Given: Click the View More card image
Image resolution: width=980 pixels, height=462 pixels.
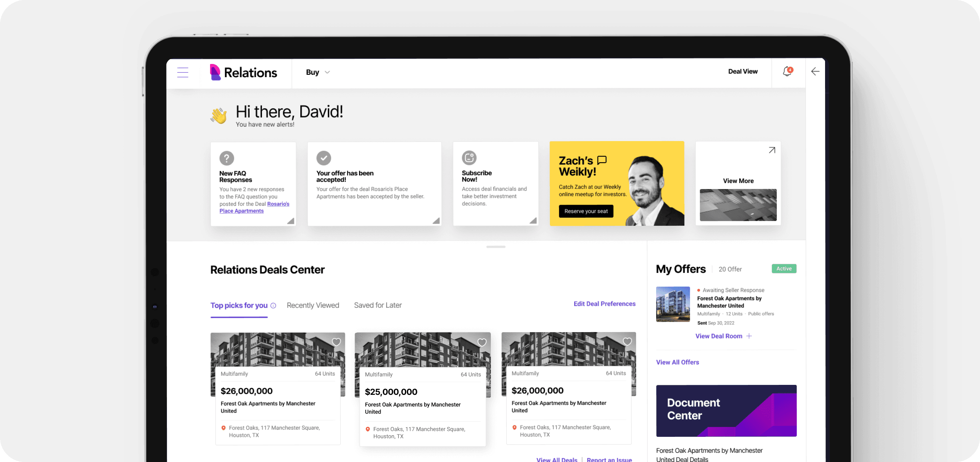Looking at the screenshot, I should tap(738, 205).
